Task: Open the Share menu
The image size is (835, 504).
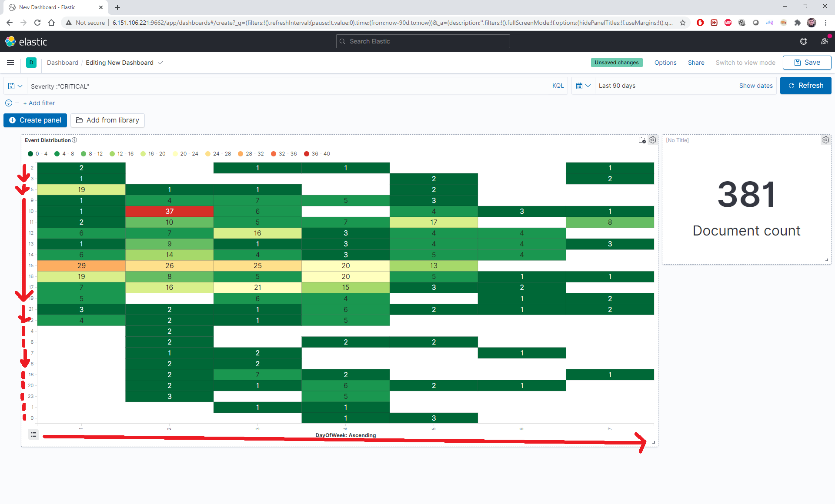Action: pos(696,63)
